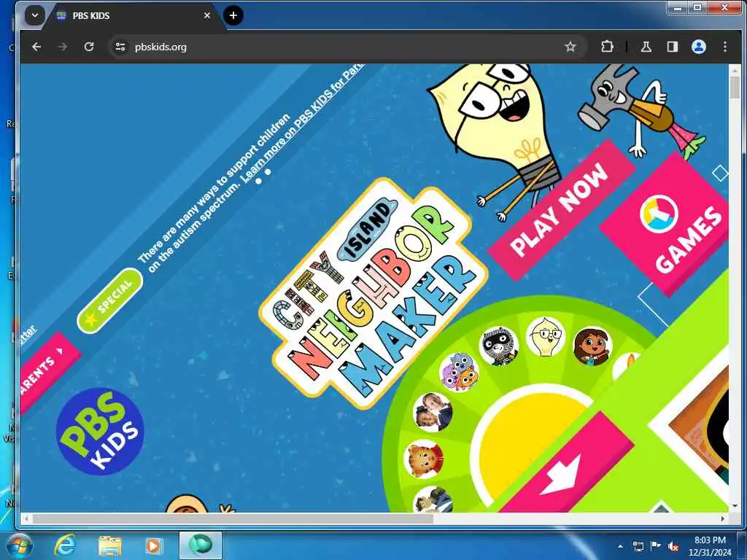The width and height of the screenshot is (747, 560).
Task: Click the SPECIAL star badge
Action: coord(110,300)
